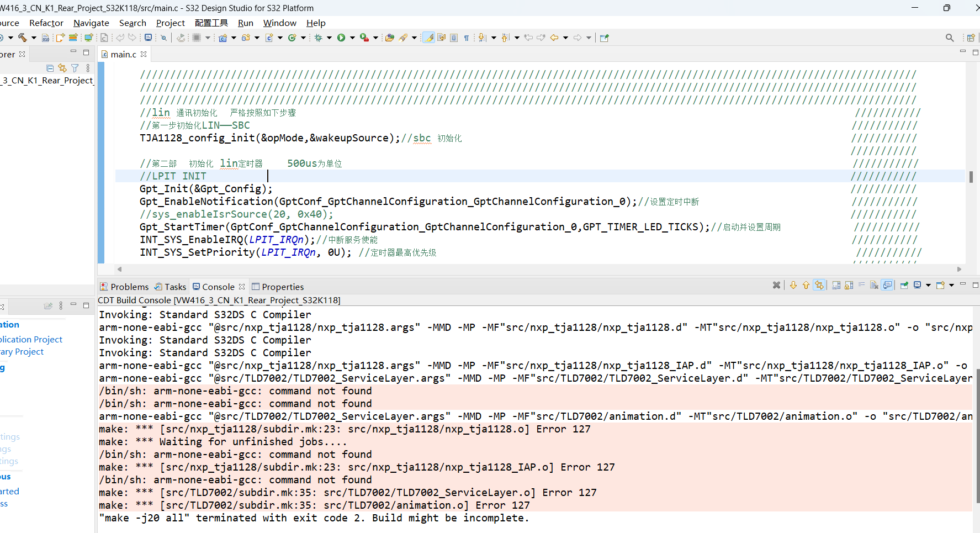Switch to the Problems tab
980x533 pixels.
[x=129, y=286]
